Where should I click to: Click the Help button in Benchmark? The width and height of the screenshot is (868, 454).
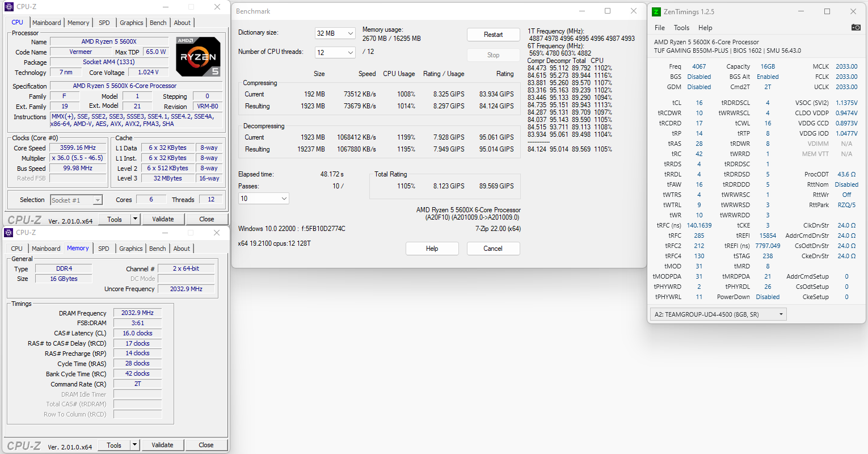pos(432,249)
